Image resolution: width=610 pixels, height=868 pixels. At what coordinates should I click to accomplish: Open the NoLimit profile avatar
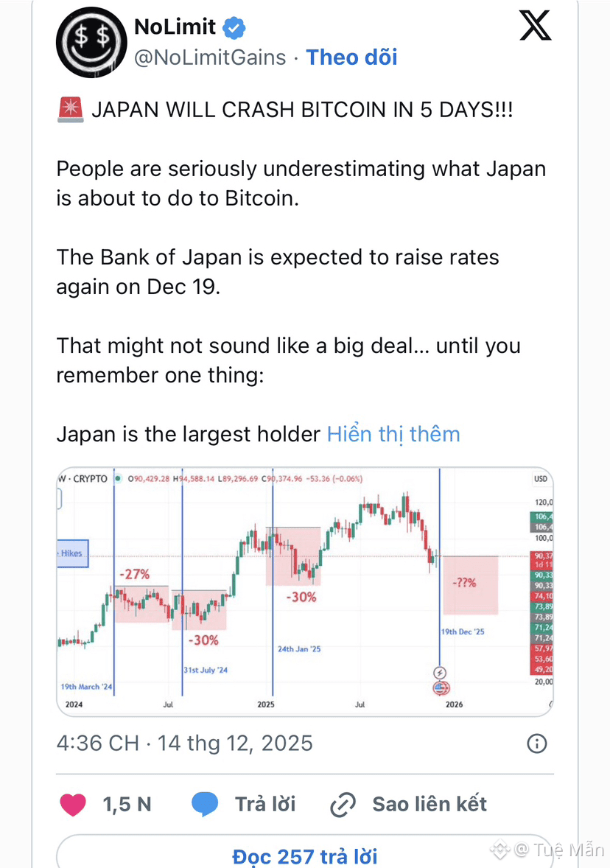click(91, 43)
